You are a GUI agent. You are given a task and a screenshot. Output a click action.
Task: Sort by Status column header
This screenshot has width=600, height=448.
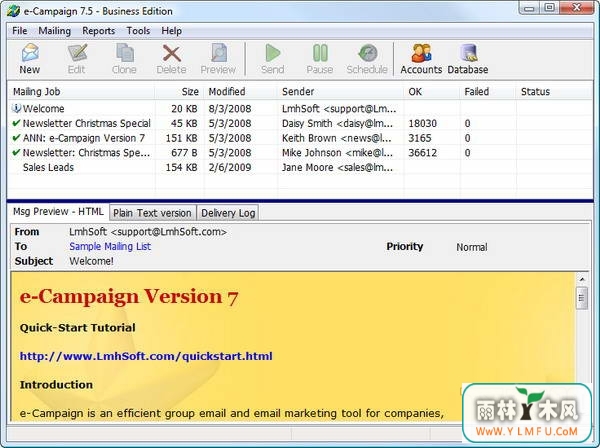point(554,91)
